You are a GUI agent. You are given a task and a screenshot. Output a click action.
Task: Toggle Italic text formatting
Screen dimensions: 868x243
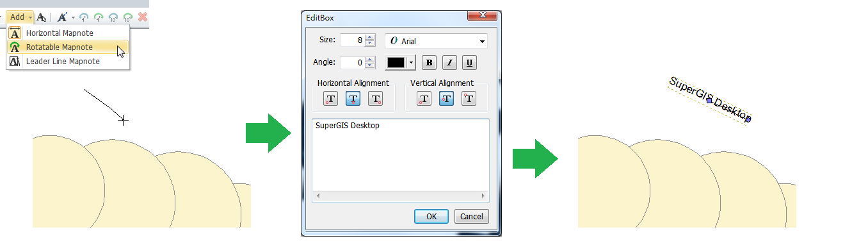pyautogui.click(x=450, y=63)
